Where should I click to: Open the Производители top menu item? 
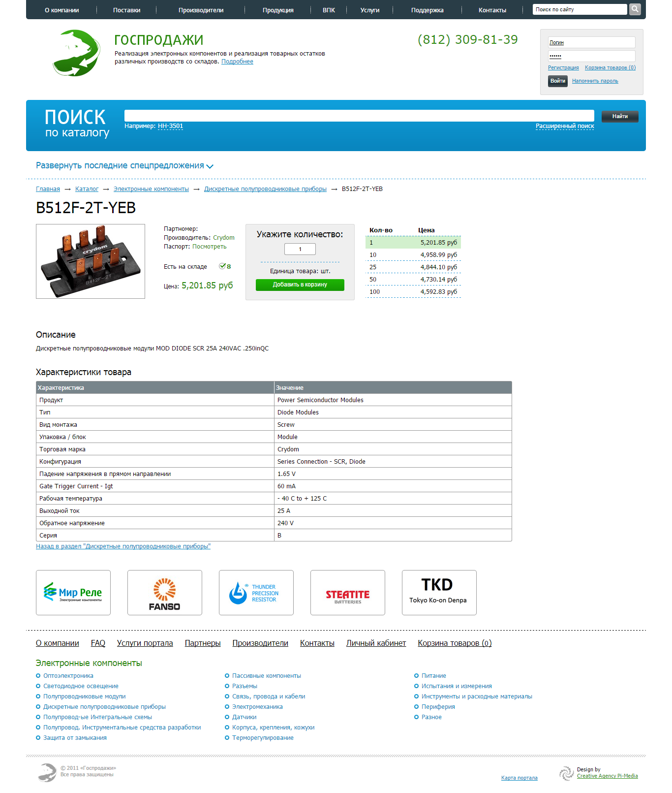[201, 10]
